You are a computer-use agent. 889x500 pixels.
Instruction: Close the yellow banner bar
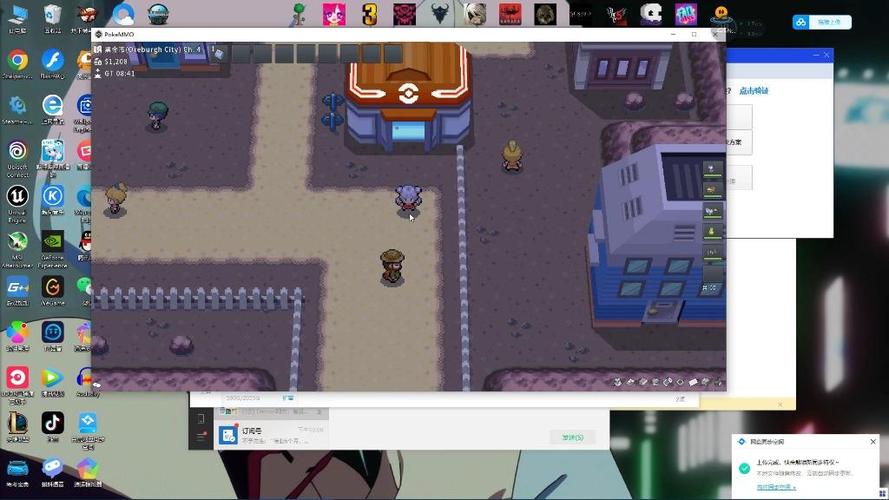click(x=780, y=404)
